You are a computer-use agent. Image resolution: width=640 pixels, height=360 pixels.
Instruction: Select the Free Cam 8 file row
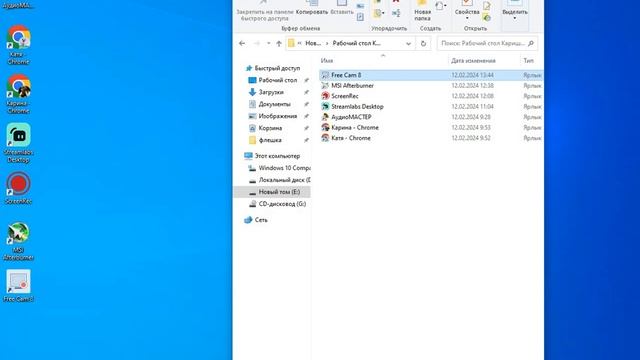[x=431, y=75]
